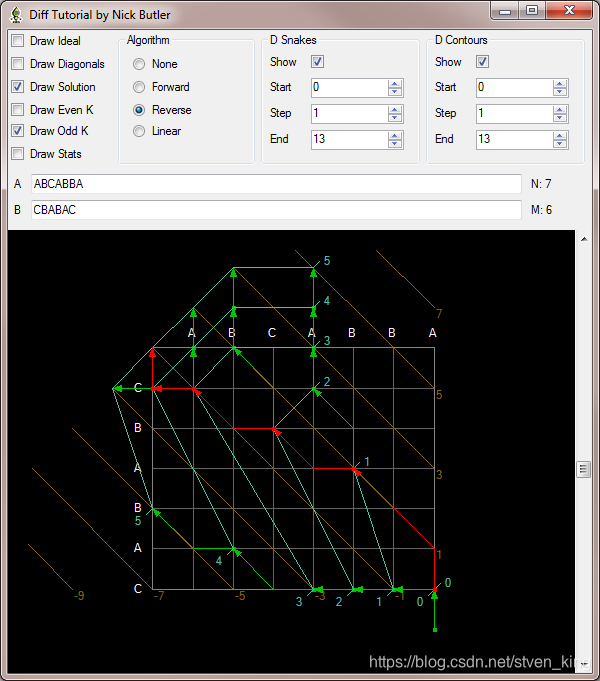600x681 pixels.
Task: Click the scroll up arrow of the canvas
Action: click(584, 239)
